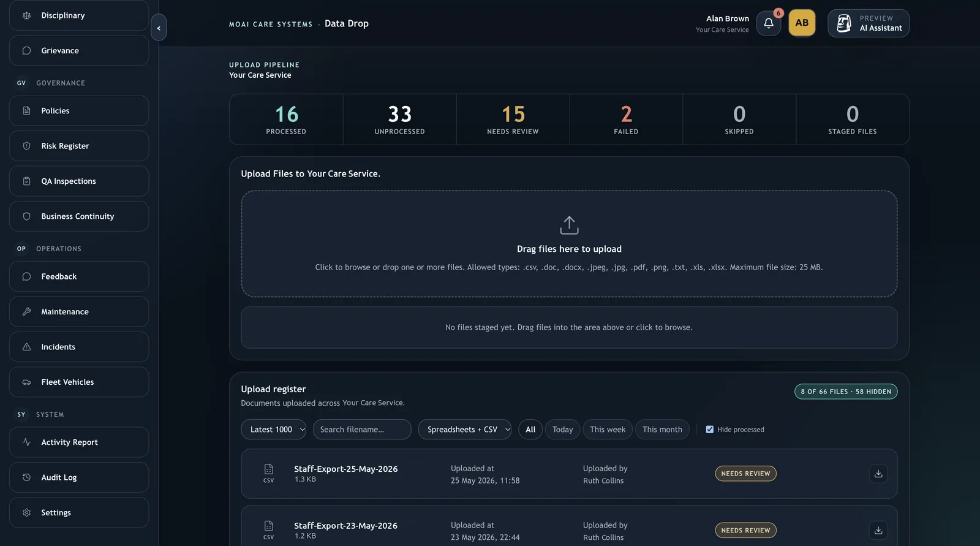Click the Processed count tile
Screen dimensions: 980x546
[x=286, y=119]
